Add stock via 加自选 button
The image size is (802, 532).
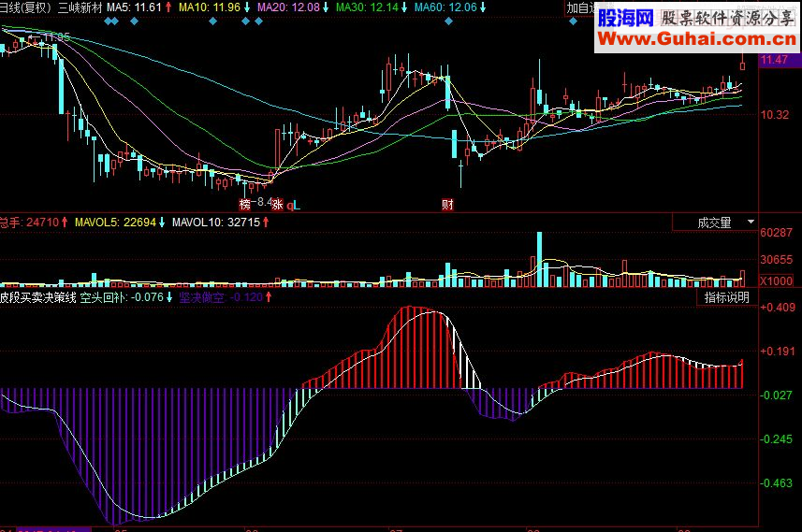coord(581,7)
